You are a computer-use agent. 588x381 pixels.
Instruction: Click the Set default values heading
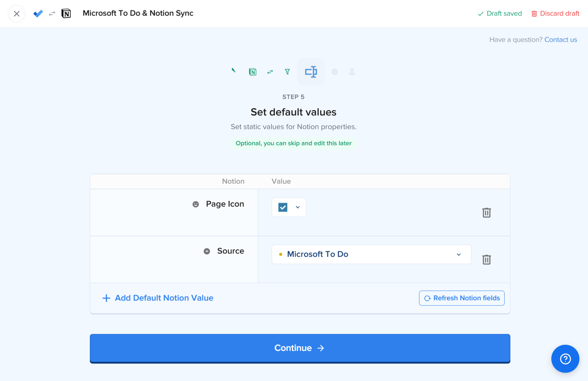click(x=293, y=112)
